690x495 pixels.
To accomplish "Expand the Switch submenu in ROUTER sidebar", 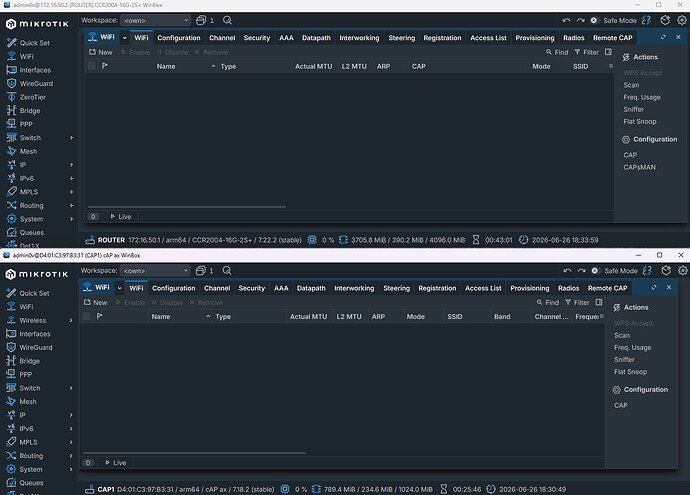I will pos(71,138).
